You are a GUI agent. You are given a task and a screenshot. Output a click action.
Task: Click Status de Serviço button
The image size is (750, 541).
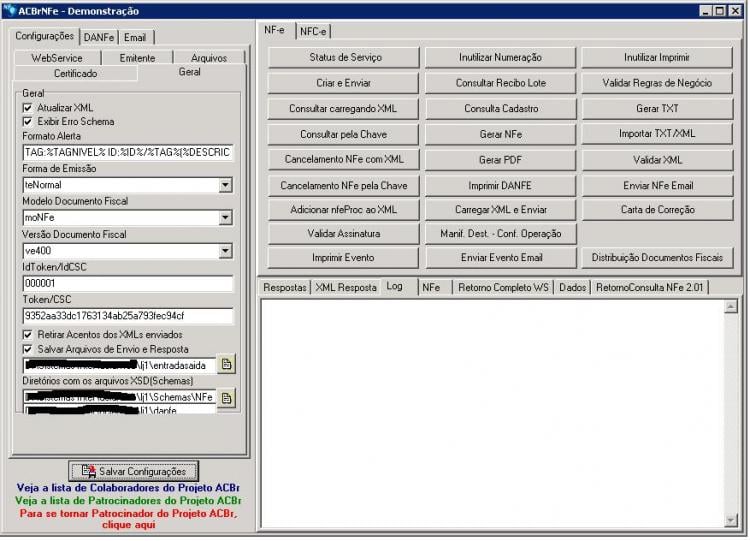tap(343, 57)
